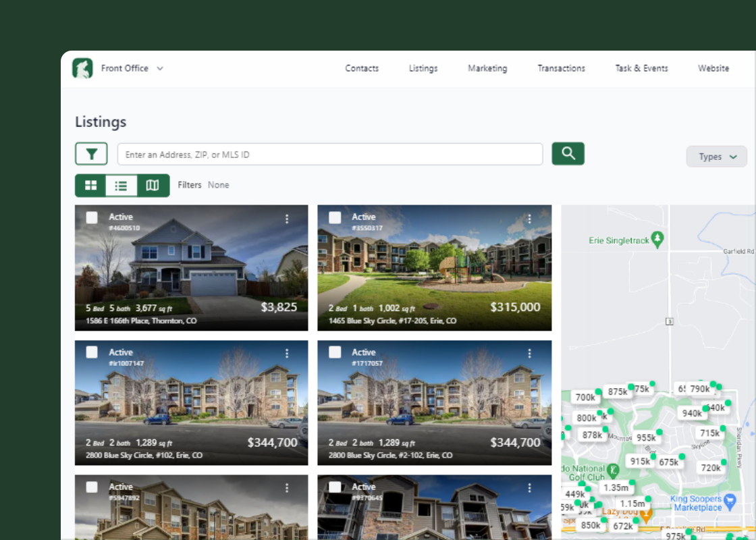The width and height of the screenshot is (756, 540).
Task: Switch to grid view
Action: (x=90, y=185)
